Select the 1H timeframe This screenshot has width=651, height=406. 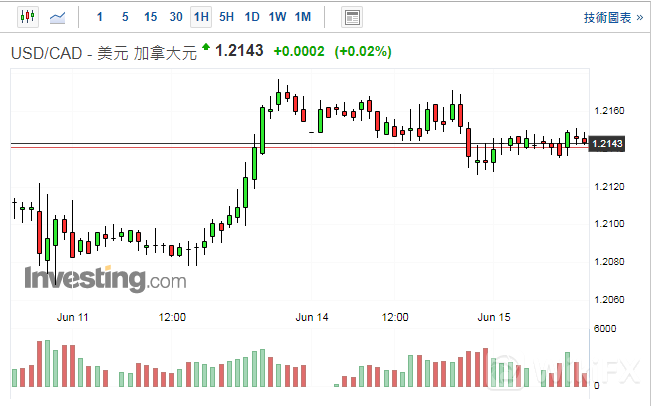click(201, 17)
